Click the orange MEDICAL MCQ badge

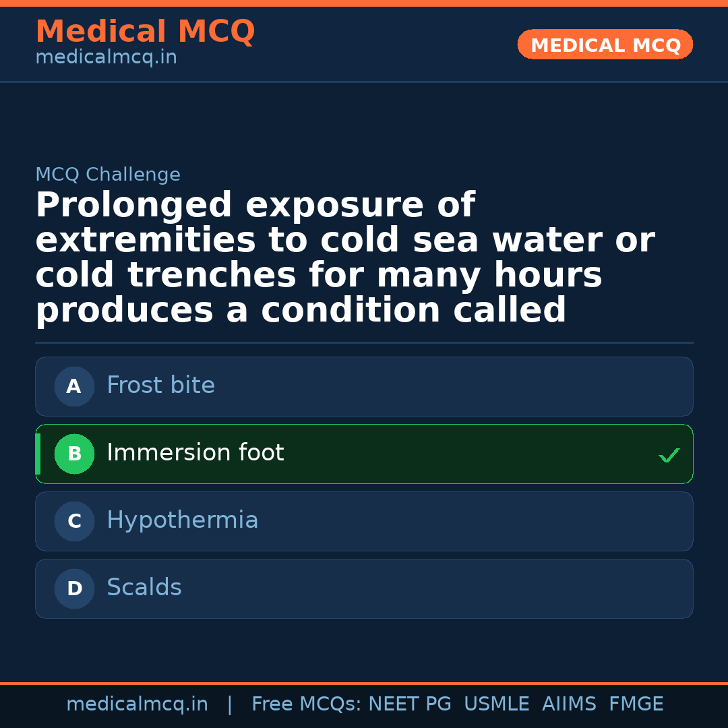[605, 45]
